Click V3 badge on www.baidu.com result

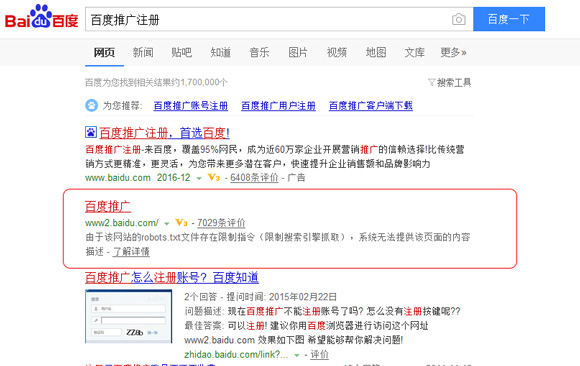pos(214,178)
